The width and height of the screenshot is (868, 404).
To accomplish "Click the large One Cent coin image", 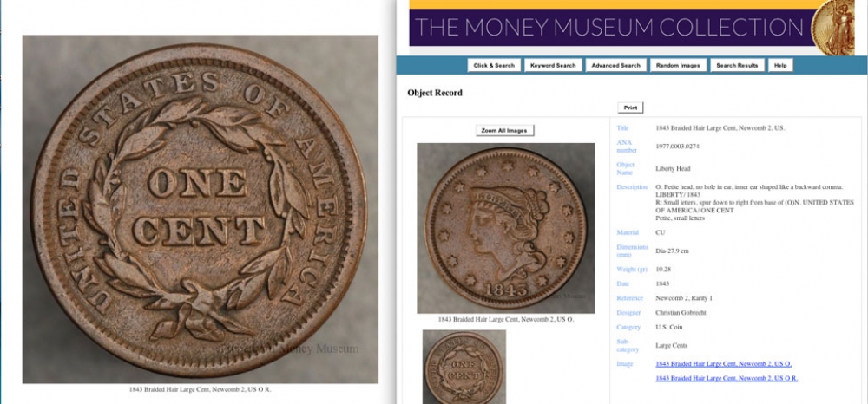I will pos(200,210).
